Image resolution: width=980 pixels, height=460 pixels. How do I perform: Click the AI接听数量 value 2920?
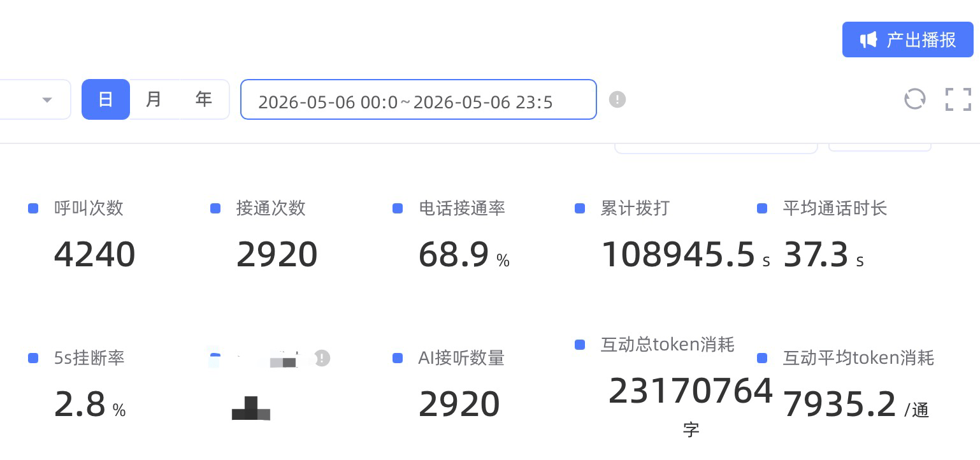click(459, 405)
